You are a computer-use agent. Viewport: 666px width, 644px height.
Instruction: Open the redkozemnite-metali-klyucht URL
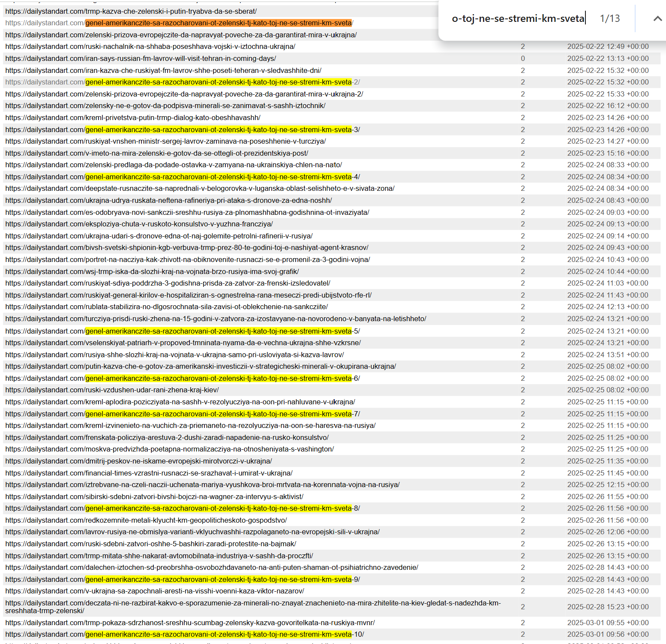click(x=146, y=520)
